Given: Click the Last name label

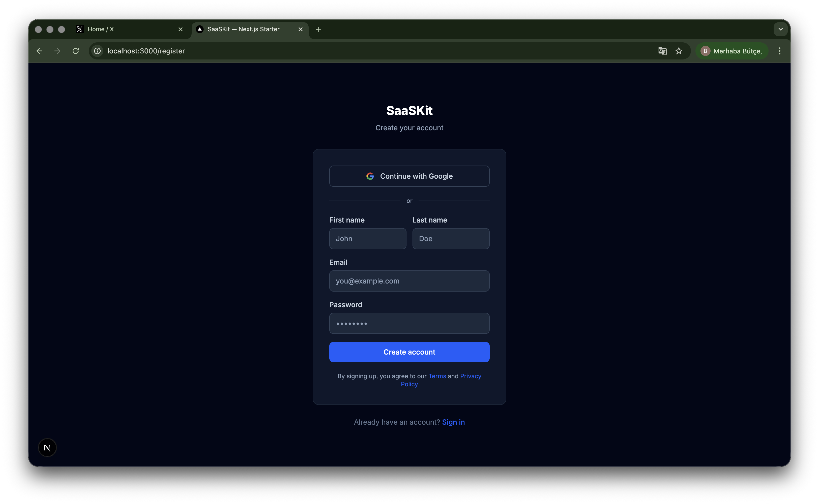Looking at the screenshot, I should pyautogui.click(x=429, y=220).
